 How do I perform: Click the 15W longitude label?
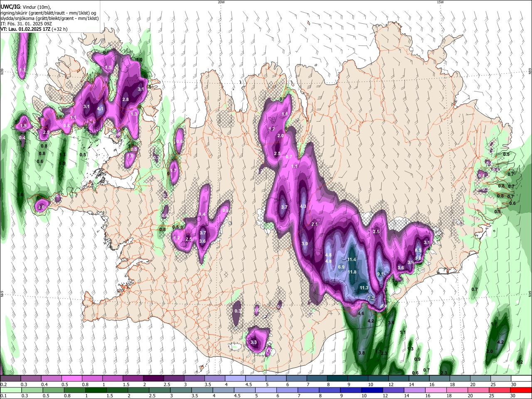[440, 2]
